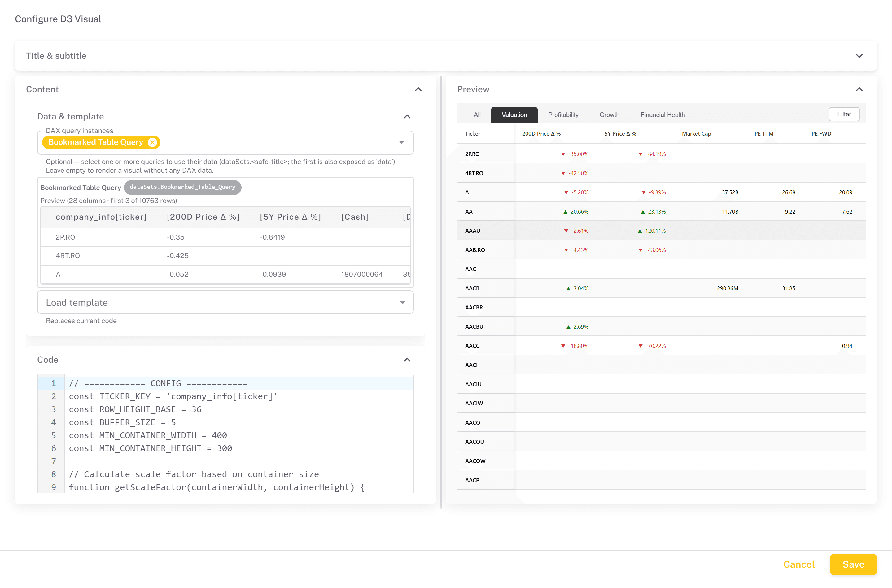
Task: Sort by the 5Y Price Δ % header
Action: click(620, 133)
